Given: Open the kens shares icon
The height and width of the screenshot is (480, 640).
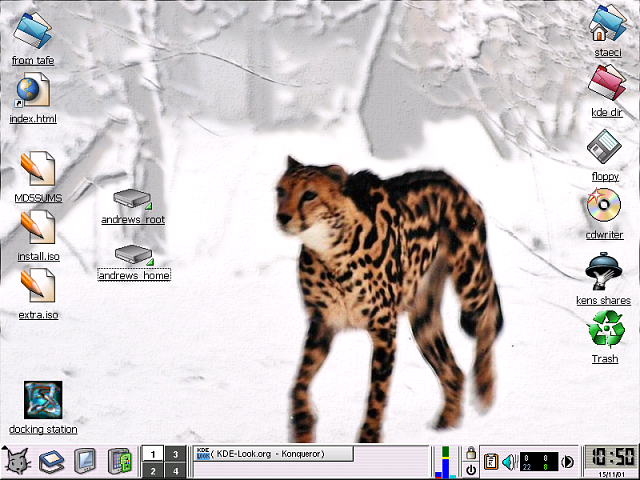Looking at the screenshot, I should pyautogui.click(x=604, y=271).
